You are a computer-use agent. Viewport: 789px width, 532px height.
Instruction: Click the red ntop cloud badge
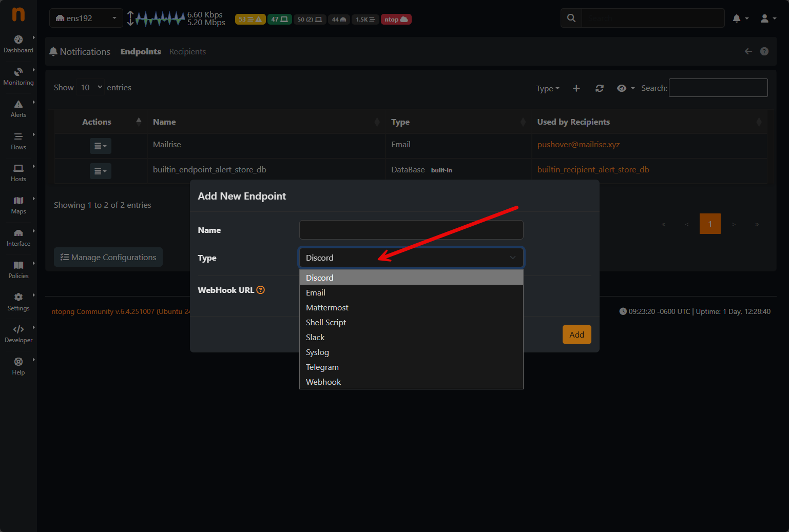(396, 19)
